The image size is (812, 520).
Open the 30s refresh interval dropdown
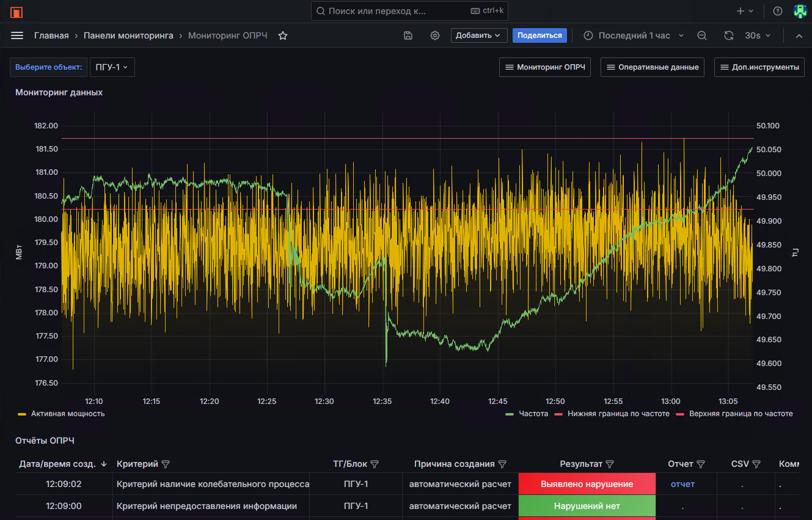pos(758,35)
